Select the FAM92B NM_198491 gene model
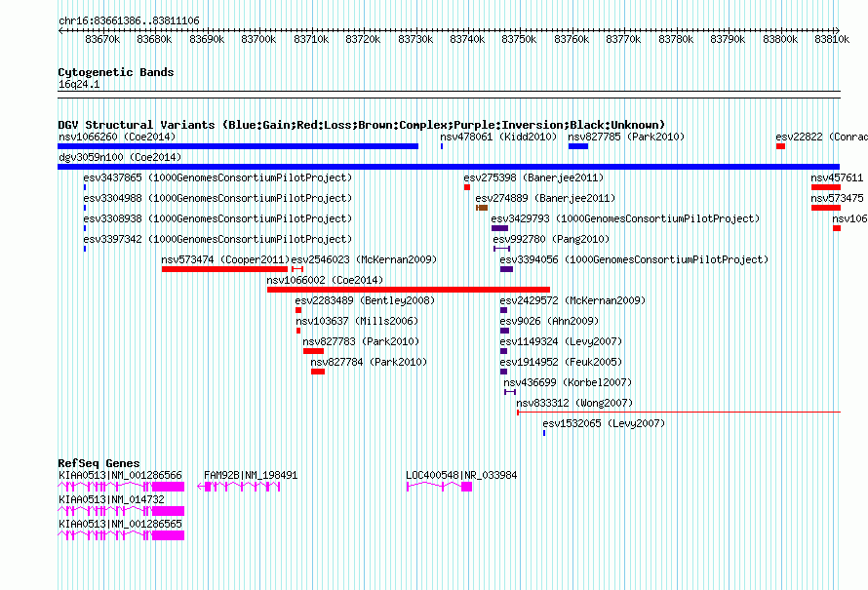The height and width of the screenshot is (590, 868). point(239,487)
